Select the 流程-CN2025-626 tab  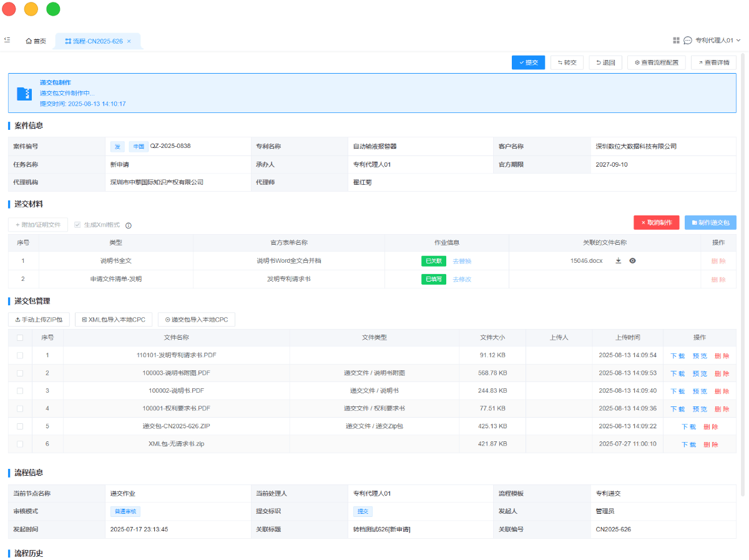point(94,41)
